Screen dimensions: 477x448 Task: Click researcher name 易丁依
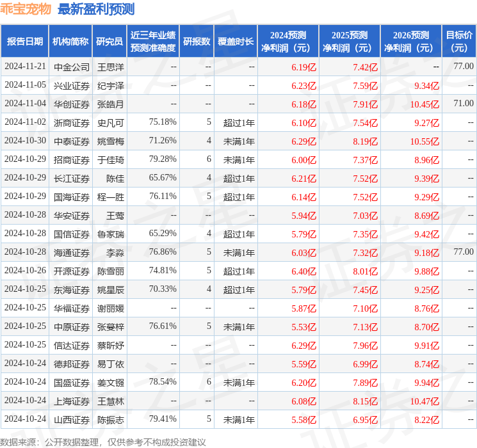(x=111, y=364)
